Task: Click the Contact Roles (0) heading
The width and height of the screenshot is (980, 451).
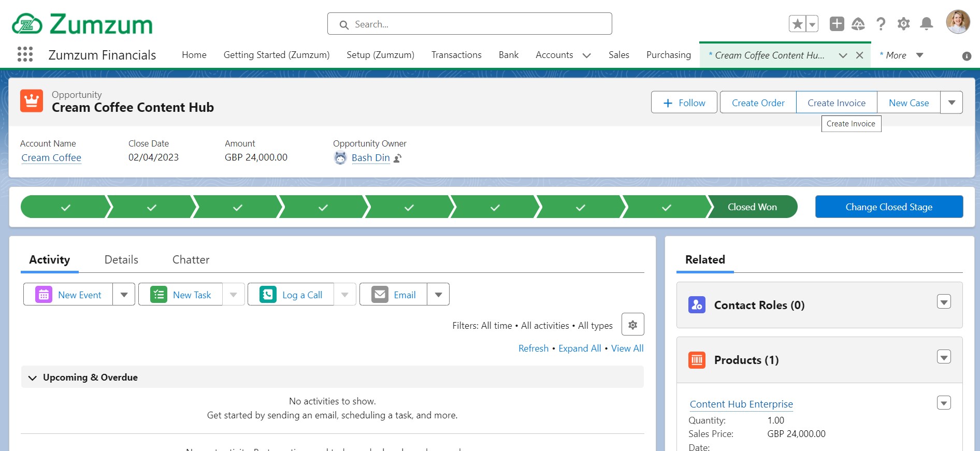Action: [x=759, y=305]
